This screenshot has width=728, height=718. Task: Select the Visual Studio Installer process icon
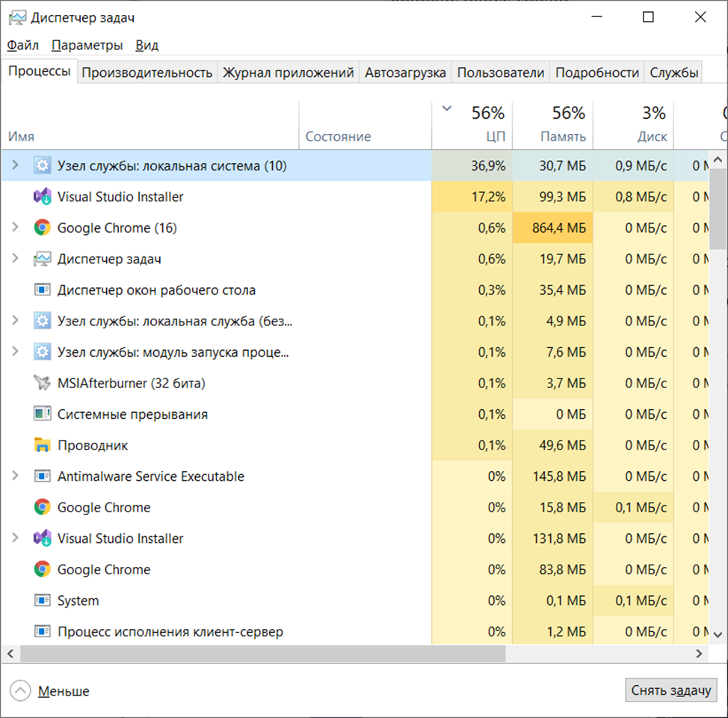click(x=41, y=197)
